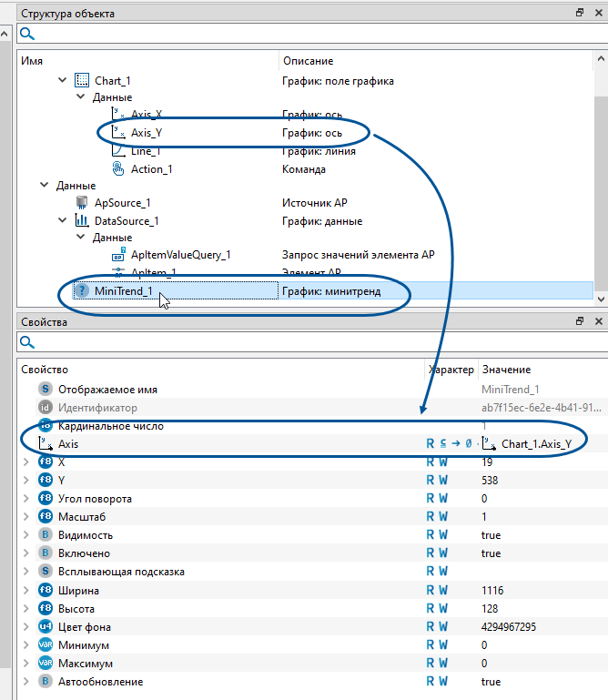Expand the Автообновление property row
The image size is (608, 700).
click(25, 682)
